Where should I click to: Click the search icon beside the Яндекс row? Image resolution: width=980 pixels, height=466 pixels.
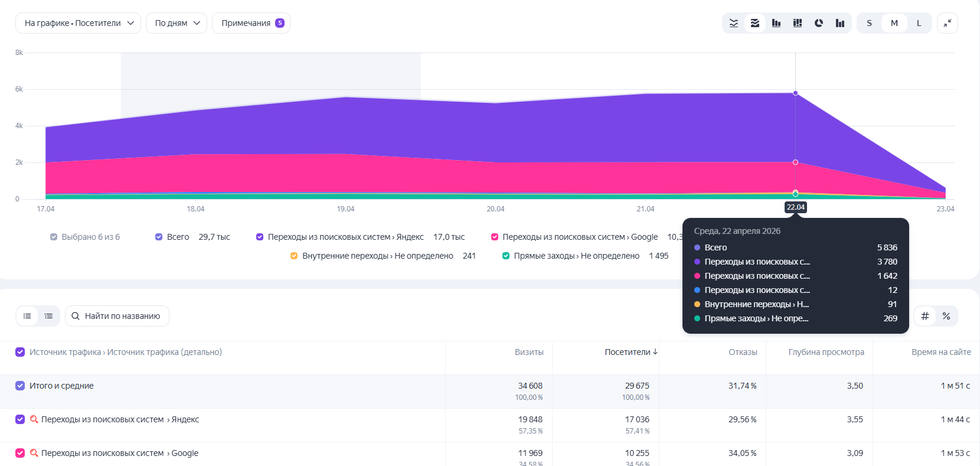tap(34, 419)
